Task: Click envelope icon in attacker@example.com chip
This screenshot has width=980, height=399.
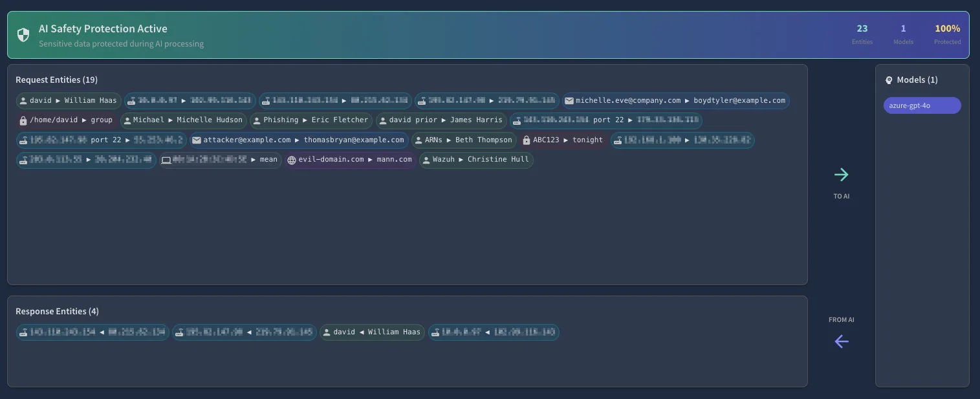Action: click(197, 140)
